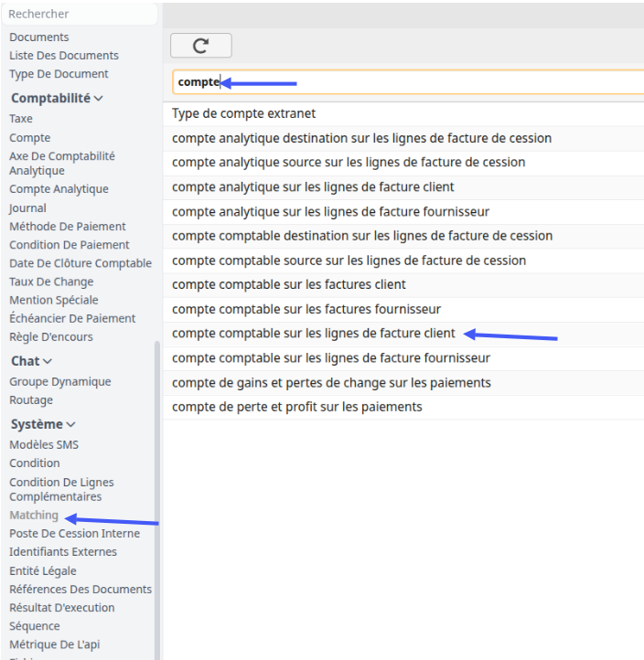Pick 'compte analytique sur les lignes de facture fournisseur'
This screenshot has width=644, height=660.
pos(403,212)
